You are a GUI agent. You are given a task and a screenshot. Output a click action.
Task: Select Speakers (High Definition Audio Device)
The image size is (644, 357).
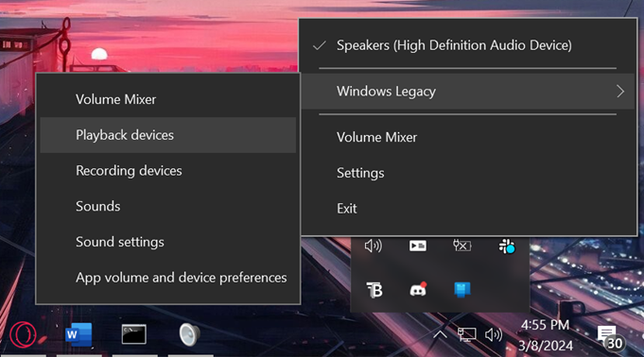point(468,45)
